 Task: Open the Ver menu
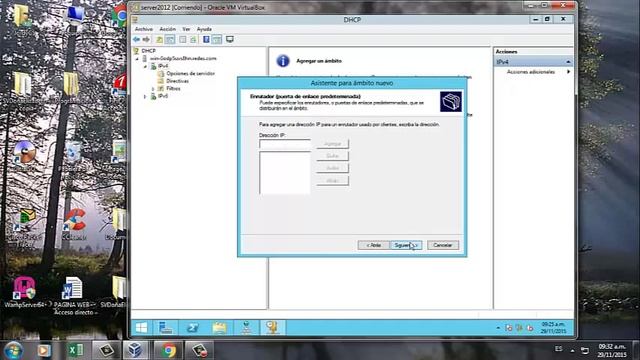[186, 29]
